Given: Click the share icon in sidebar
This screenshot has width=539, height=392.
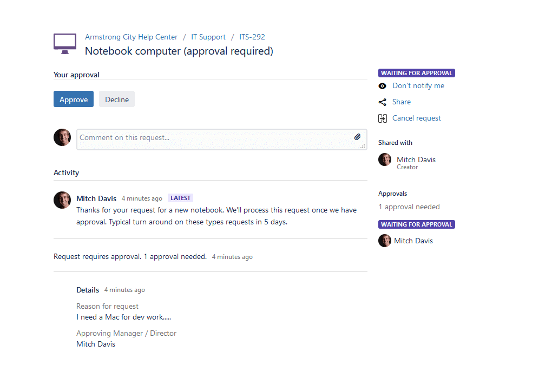Looking at the screenshot, I should (x=383, y=102).
